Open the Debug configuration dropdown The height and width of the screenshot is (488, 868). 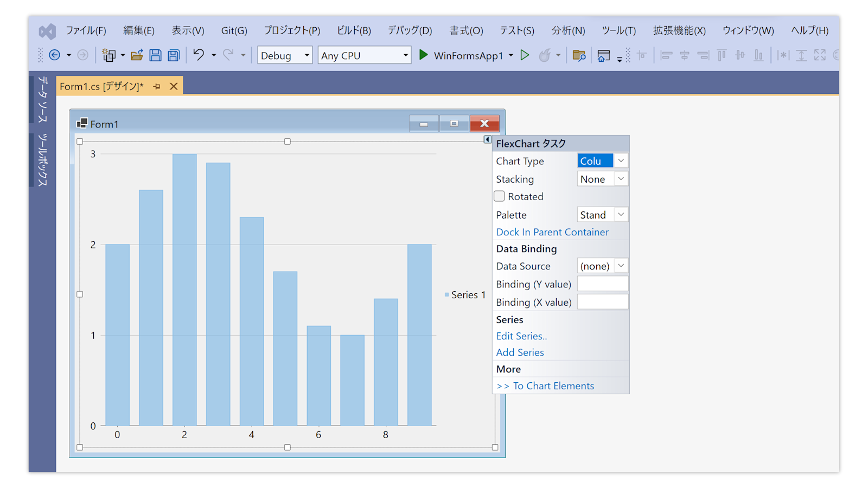[x=284, y=55]
